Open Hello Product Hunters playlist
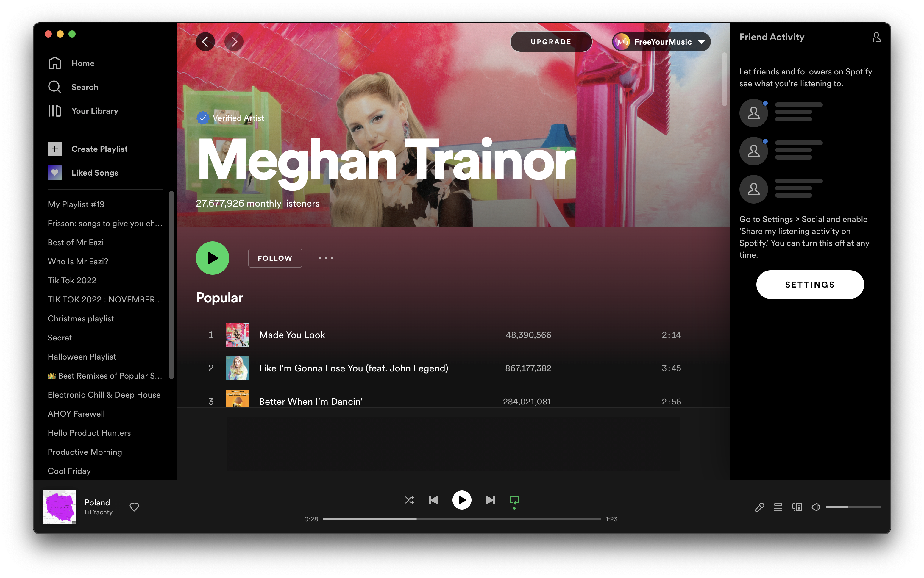924x578 pixels. coord(89,433)
